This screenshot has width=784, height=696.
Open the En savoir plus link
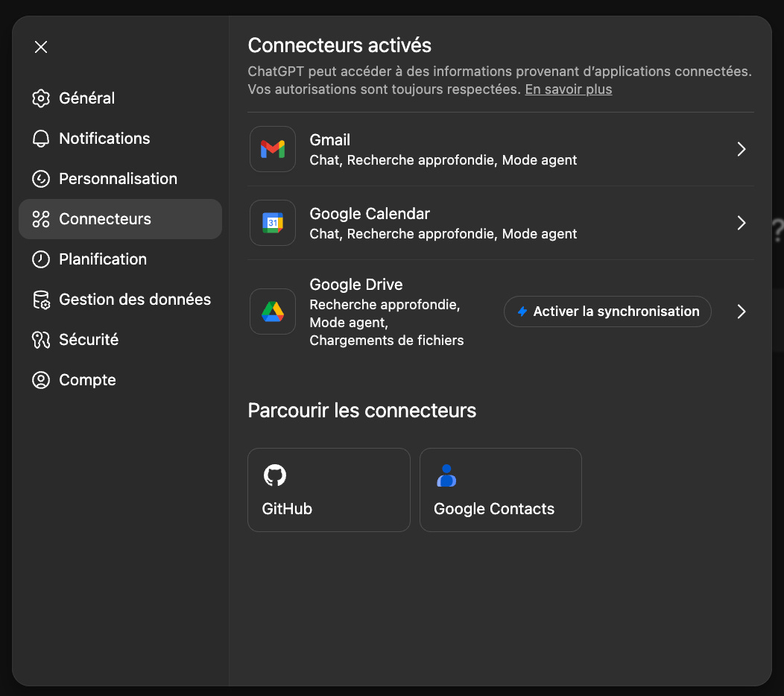569,89
